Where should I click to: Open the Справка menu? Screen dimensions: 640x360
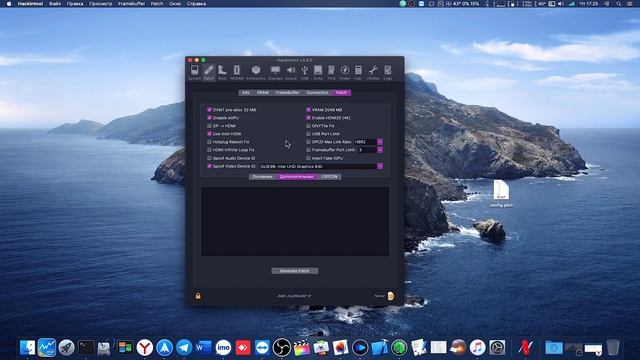[196, 4]
